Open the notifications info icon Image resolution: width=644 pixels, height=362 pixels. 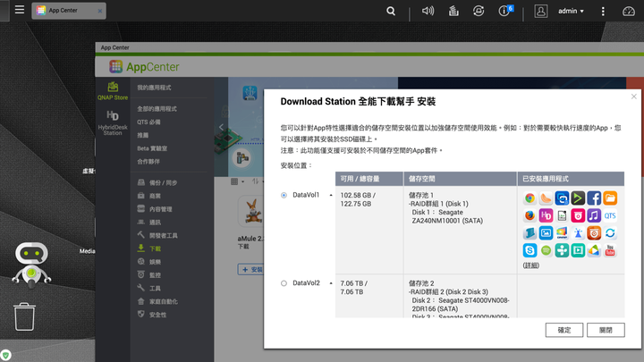point(505,11)
